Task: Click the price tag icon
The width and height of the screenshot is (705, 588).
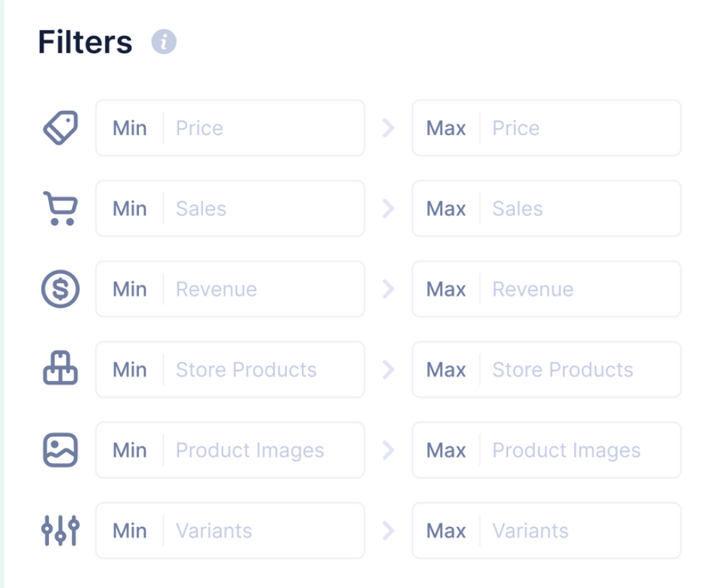Action: coord(60,128)
